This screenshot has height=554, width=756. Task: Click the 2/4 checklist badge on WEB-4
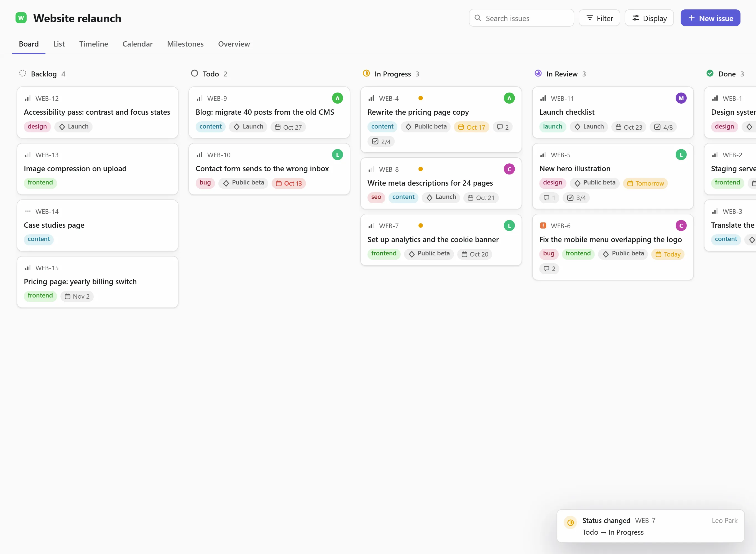(x=381, y=142)
